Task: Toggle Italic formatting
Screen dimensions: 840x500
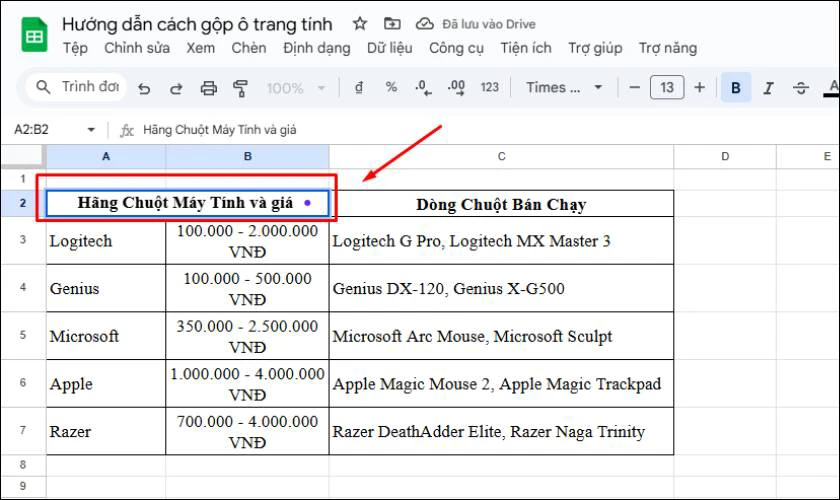Action: 768,87
